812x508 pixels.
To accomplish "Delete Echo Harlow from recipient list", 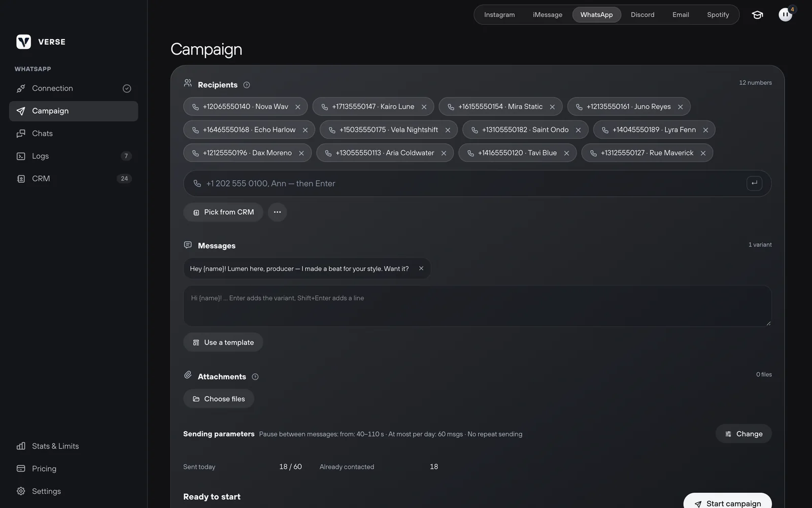I will [305, 130].
